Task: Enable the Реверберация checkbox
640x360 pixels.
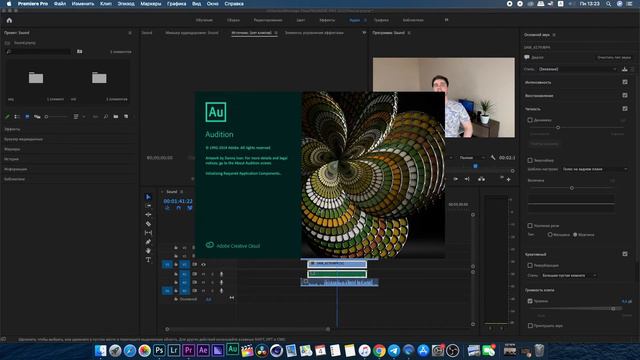Action: click(x=530, y=265)
